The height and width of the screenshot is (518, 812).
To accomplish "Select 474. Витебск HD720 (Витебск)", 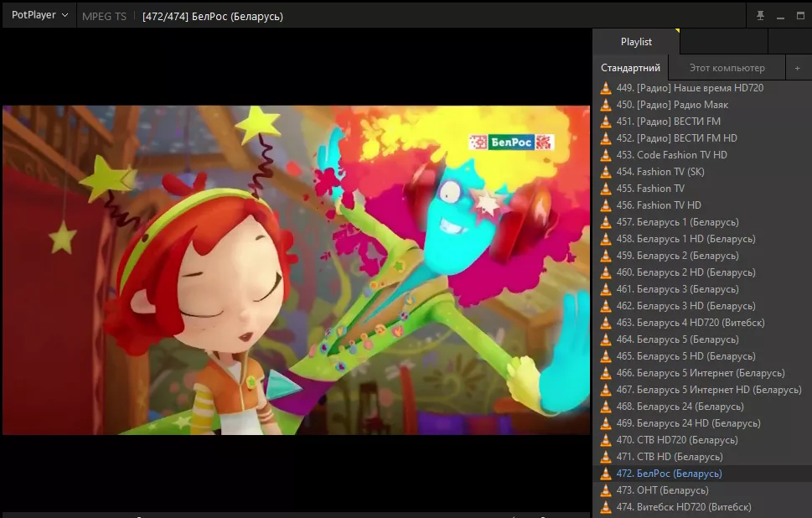I will [x=702, y=506].
